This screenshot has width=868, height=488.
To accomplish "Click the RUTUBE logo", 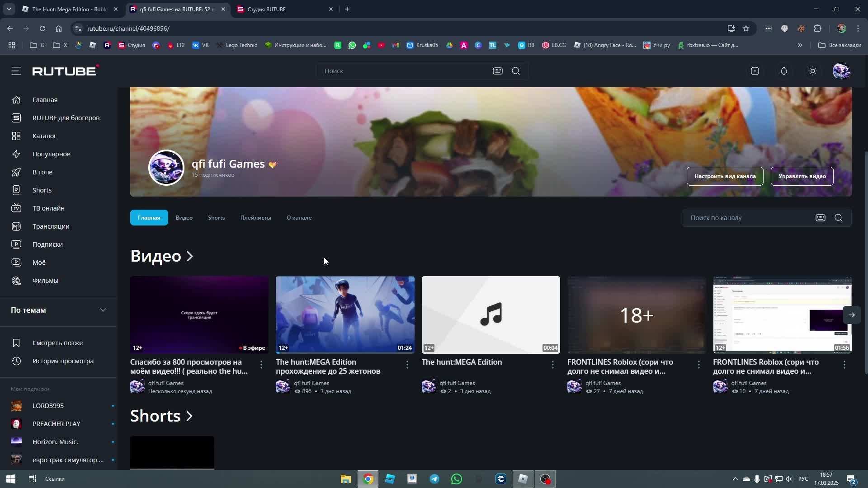I will click(x=66, y=70).
